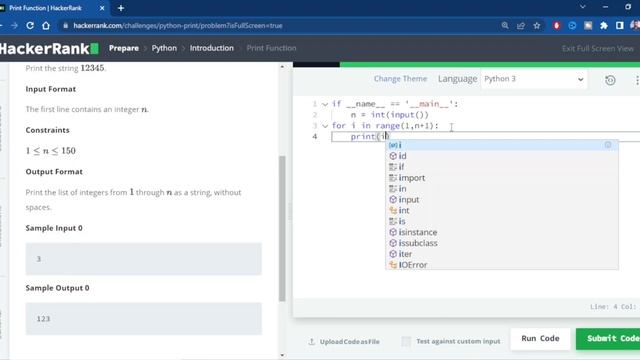Image resolution: width=640 pixels, height=360 pixels.
Task: Select autocomplete suggestion 'IOError'
Action: click(502, 264)
